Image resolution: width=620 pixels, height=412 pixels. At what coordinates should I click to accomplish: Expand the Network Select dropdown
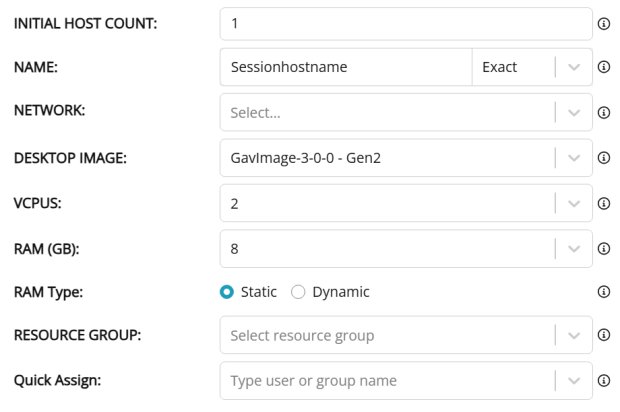pos(406,112)
